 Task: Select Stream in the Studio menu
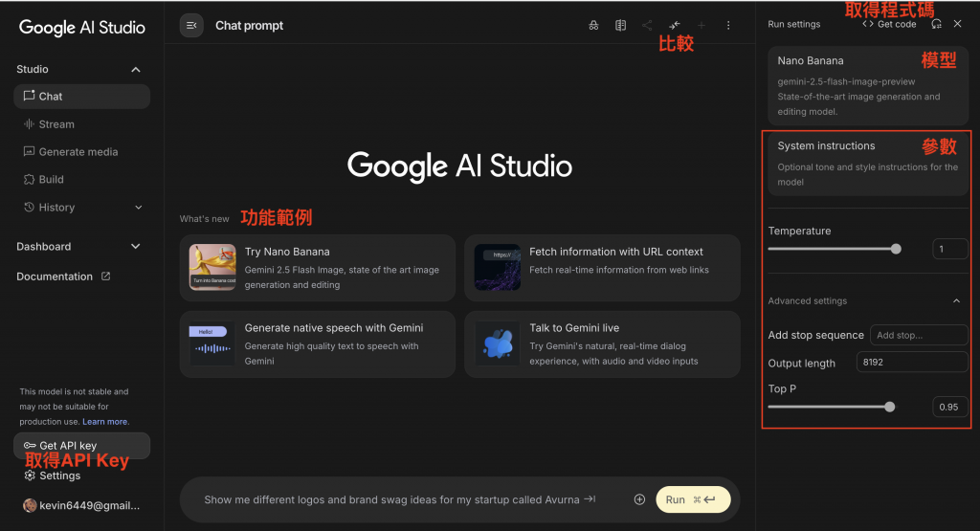point(82,124)
